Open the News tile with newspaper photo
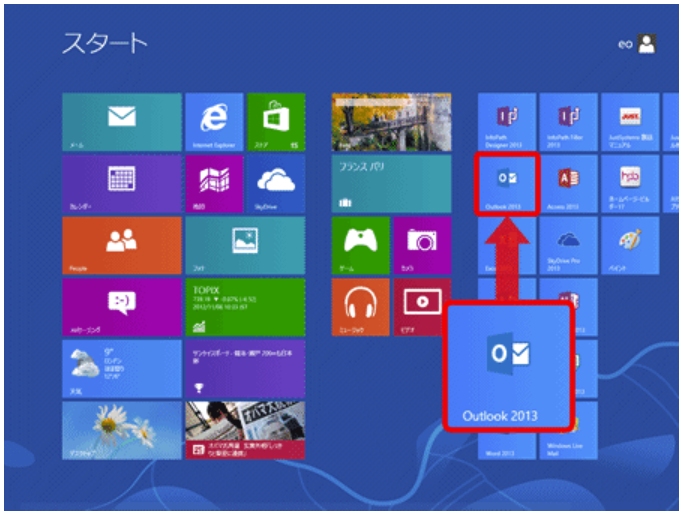 pyautogui.click(x=245, y=430)
